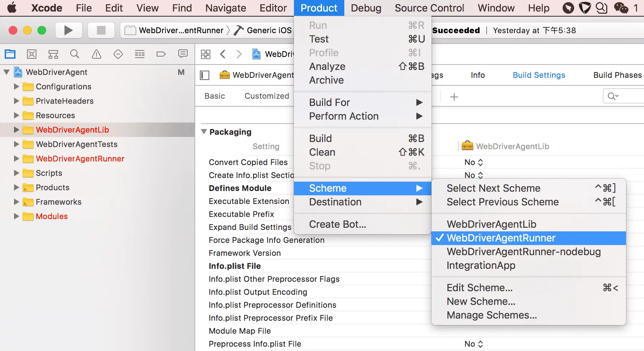The image size is (644, 351).
Task: Open the Apple menu
Action: pos(12,8)
